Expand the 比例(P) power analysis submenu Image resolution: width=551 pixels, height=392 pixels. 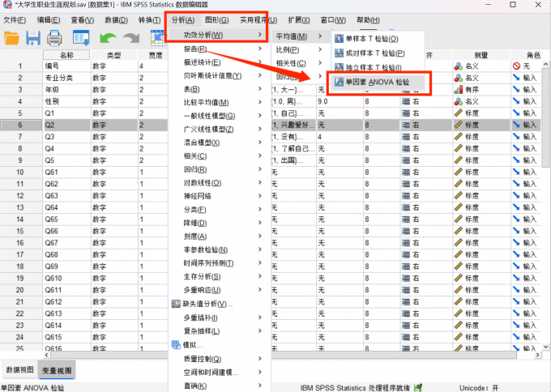[x=300, y=49]
